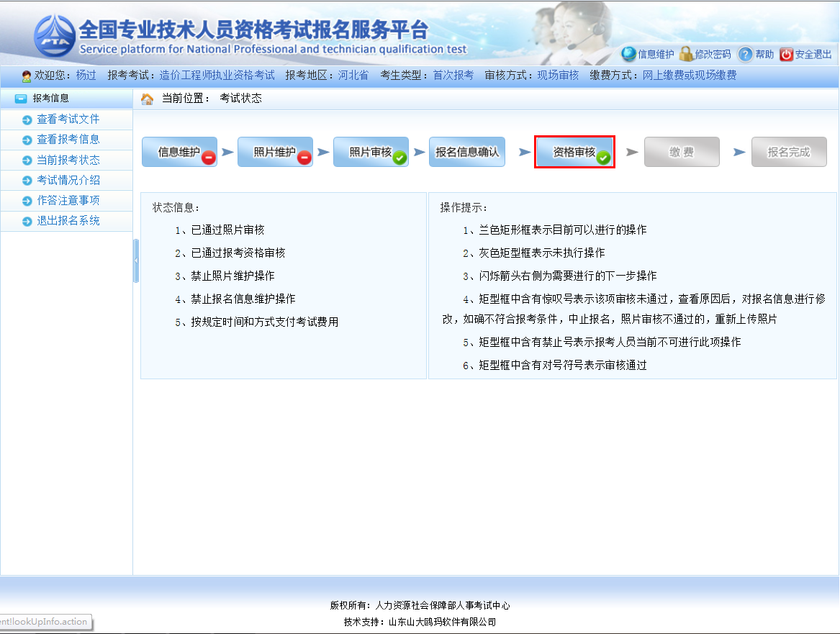Viewport: 840px width, 634px height.
Task: Click the home icon beside 当前位置
Action: [x=147, y=99]
